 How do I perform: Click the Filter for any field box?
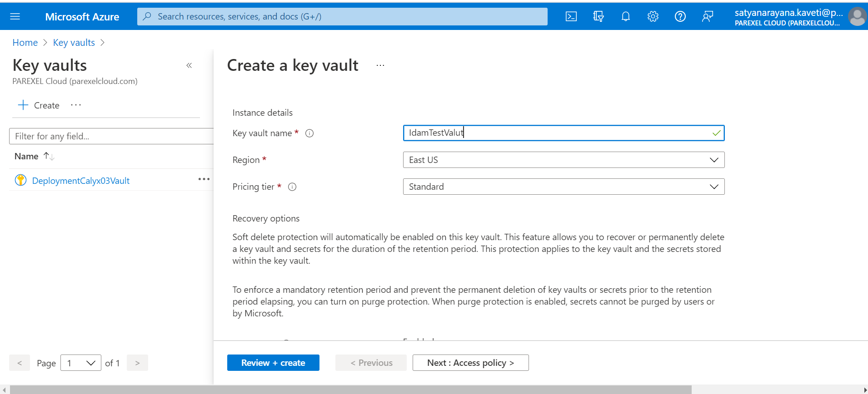pyautogui.click(x=111, y=136)
